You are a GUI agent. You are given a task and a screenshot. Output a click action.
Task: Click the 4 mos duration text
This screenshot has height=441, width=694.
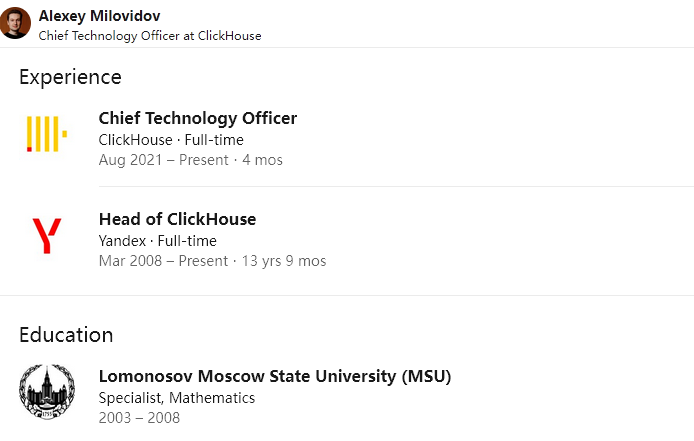pyautogui.click(x=262, y=160)
